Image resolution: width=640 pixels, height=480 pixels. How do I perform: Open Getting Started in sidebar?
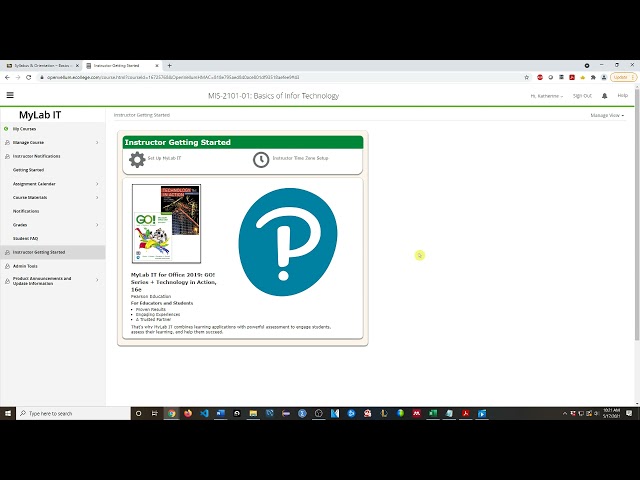click(x=28, y=170)
